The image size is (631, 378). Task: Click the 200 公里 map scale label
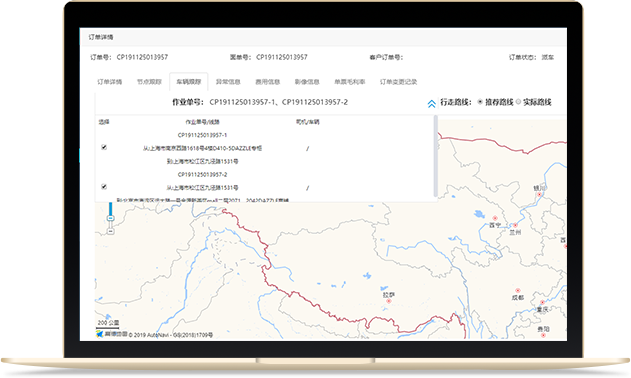108,322
